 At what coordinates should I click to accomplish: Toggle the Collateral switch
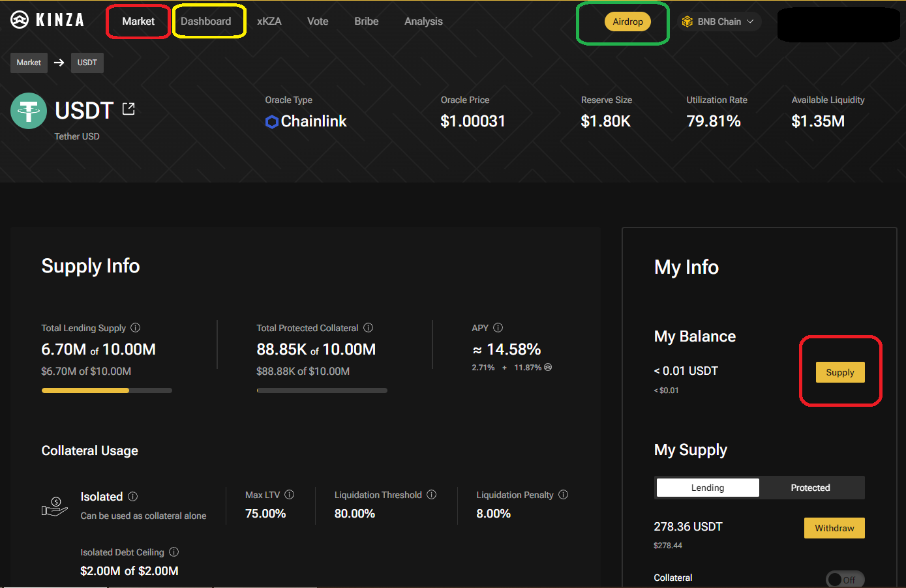point(845,580)
